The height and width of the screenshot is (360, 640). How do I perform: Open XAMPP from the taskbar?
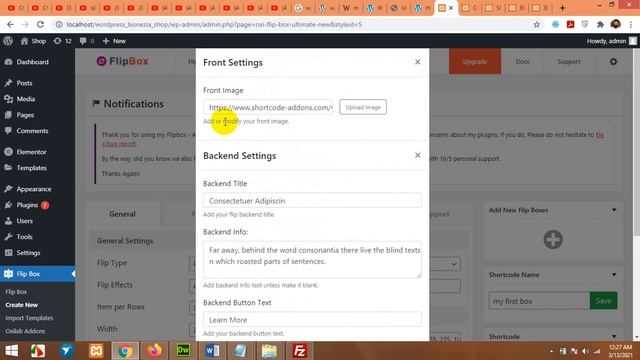[x=96, y=351]
